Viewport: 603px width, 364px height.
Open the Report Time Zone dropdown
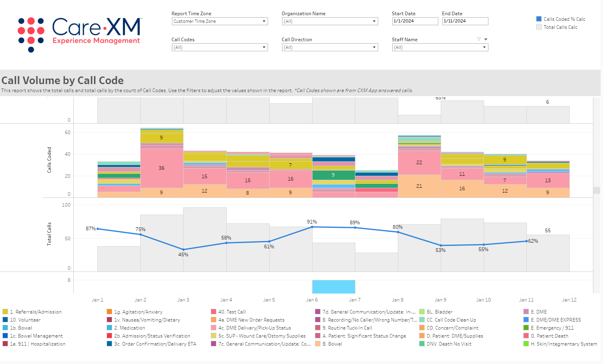(x=220, y=21)
